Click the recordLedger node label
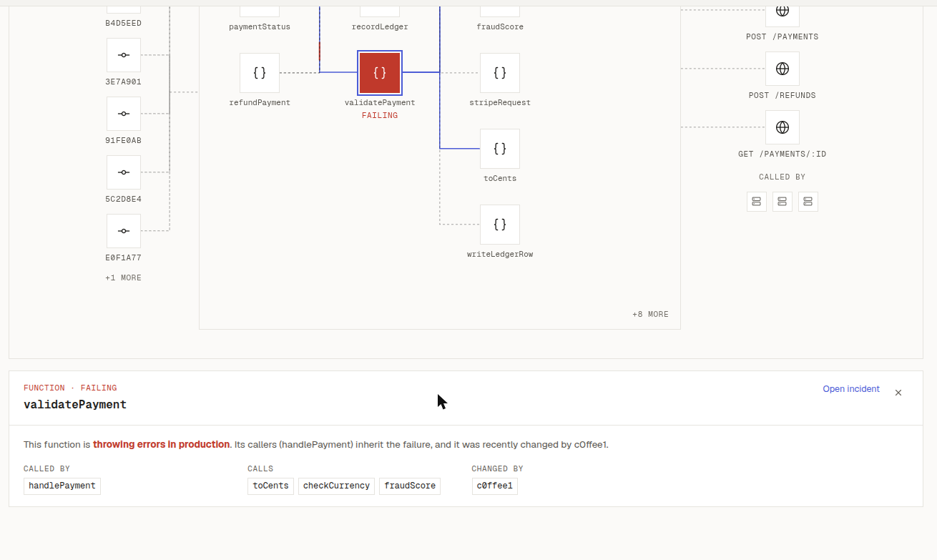The image size is (937, 560). coord(380,26)
